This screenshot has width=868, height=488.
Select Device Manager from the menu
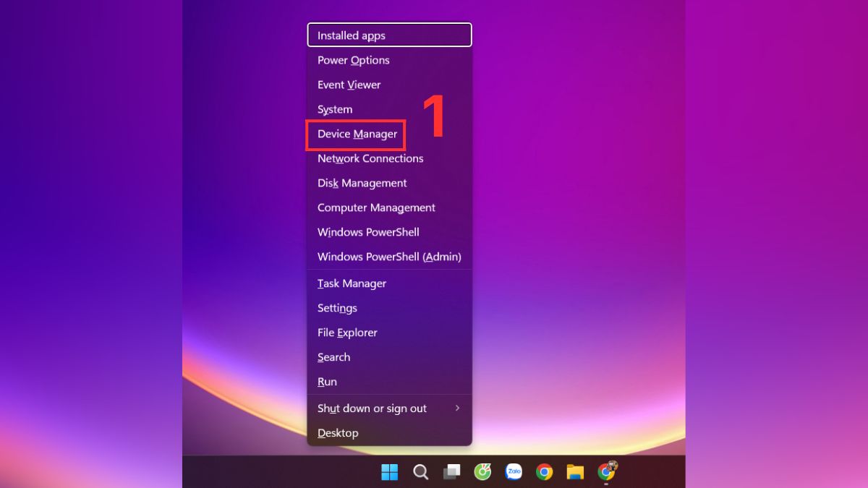[357, 134]
